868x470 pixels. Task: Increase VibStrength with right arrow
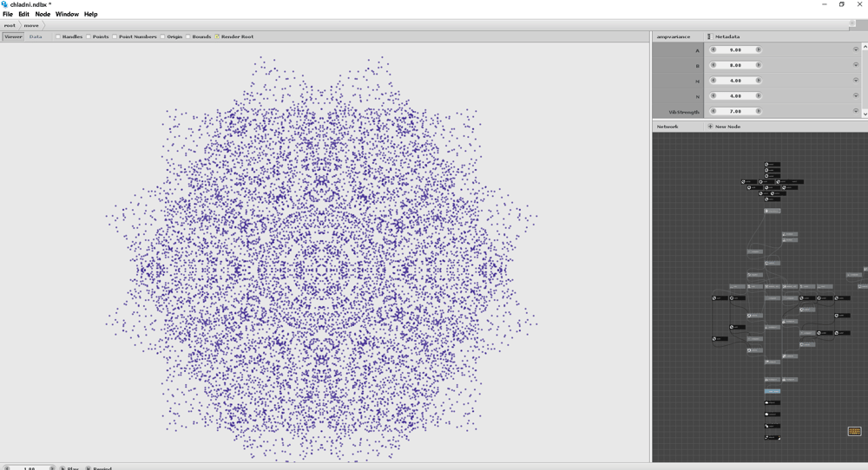click(x=759, y=112)
